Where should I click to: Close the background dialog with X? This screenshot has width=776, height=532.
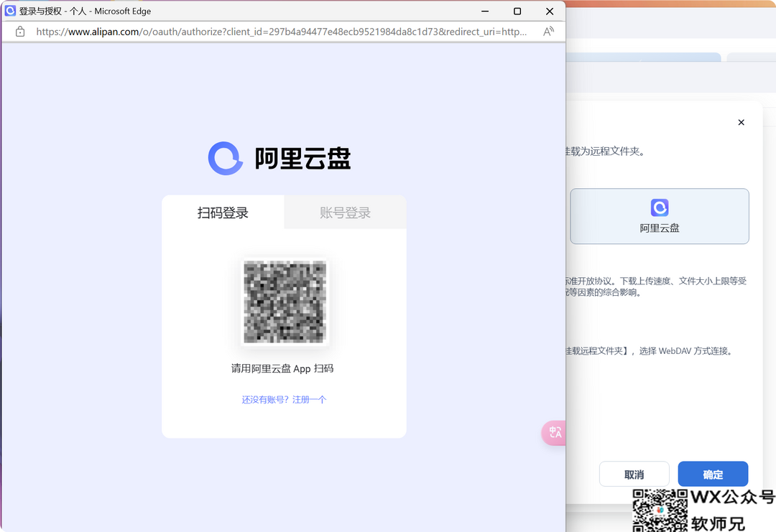(x=741, y=122)
